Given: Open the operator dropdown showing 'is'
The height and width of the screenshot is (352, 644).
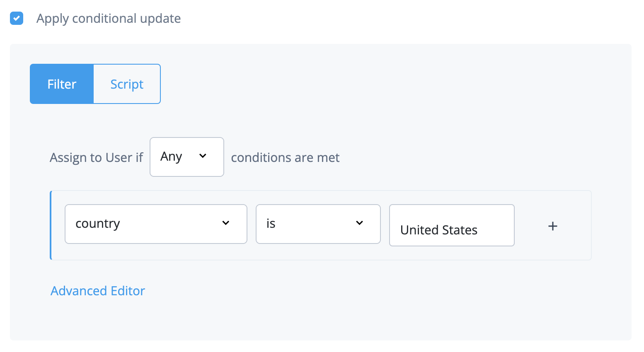Looking at the screenshot, I should click(318, 224).
